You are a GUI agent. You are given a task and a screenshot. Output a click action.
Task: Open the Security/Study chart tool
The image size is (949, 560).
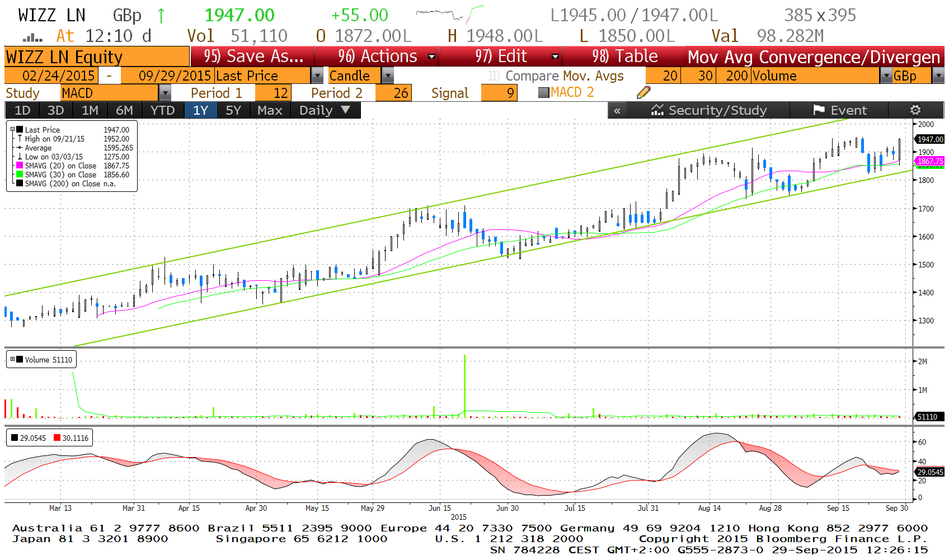click(x=708, y=110)
